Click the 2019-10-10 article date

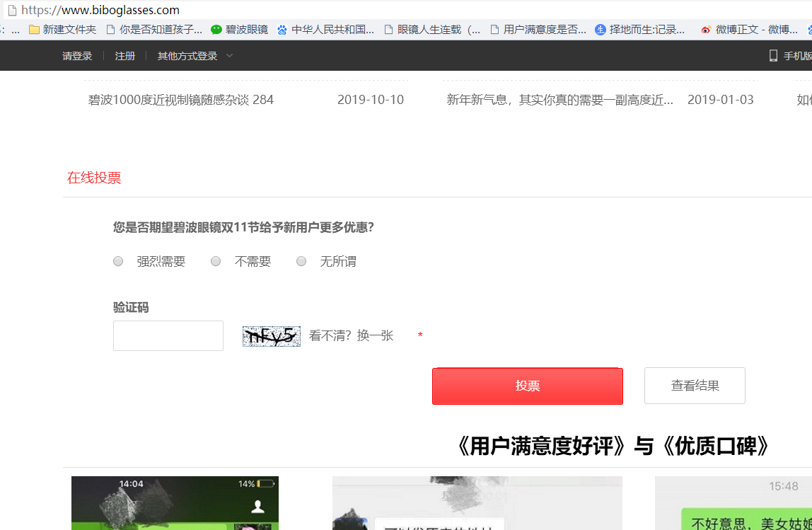point(370,100)
